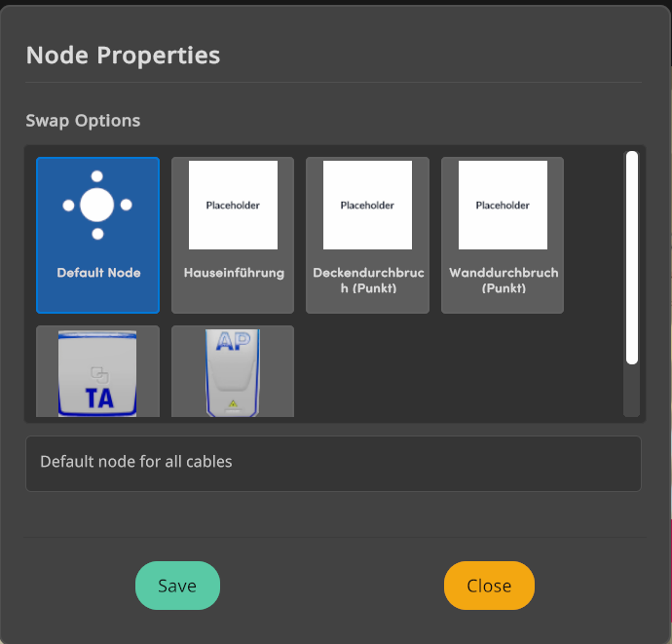Click the 'Swap Options' section heading
Screen dimensions: 672x644
pos(83,121)
